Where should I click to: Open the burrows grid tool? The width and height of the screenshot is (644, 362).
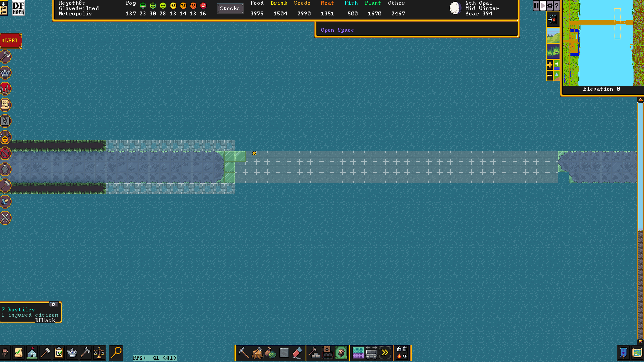[x=358, y=353]
